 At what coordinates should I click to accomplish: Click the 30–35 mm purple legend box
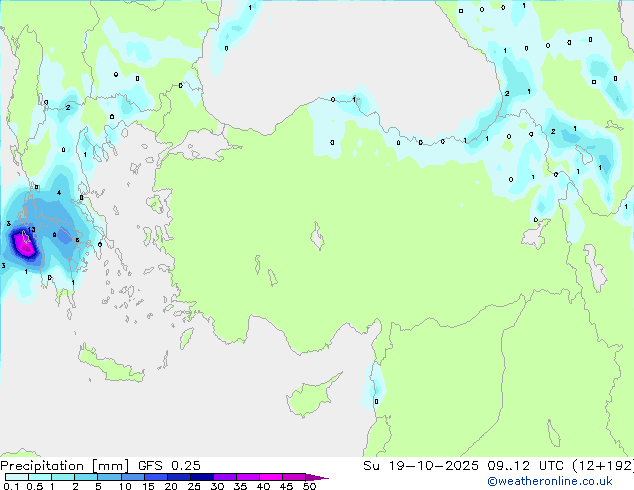[225, 477]
